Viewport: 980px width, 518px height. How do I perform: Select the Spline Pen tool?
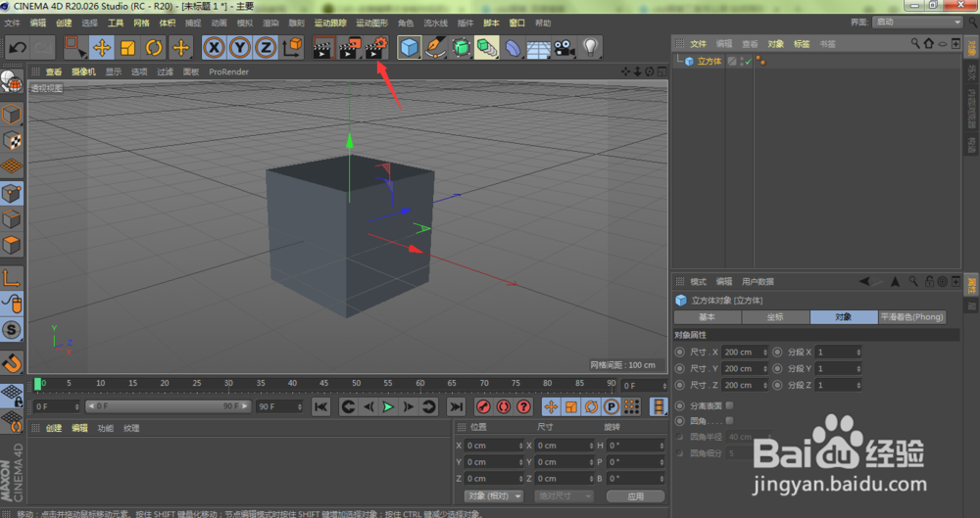pos(435,47)
